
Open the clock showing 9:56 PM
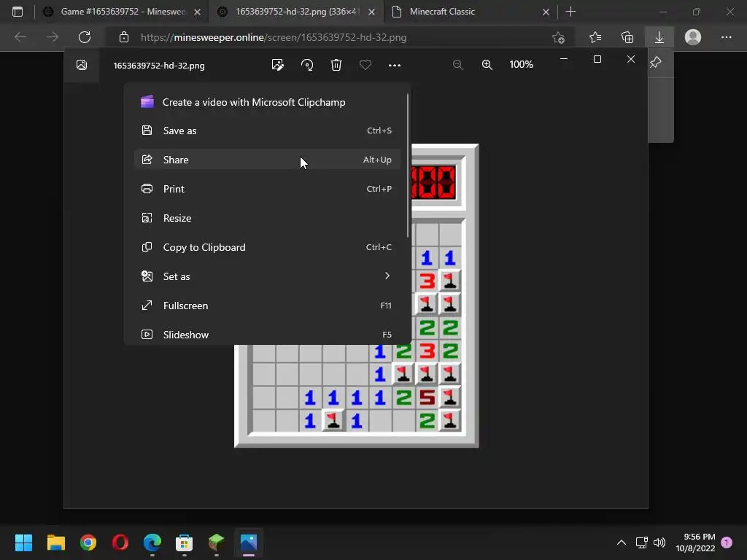pos(695,542)
